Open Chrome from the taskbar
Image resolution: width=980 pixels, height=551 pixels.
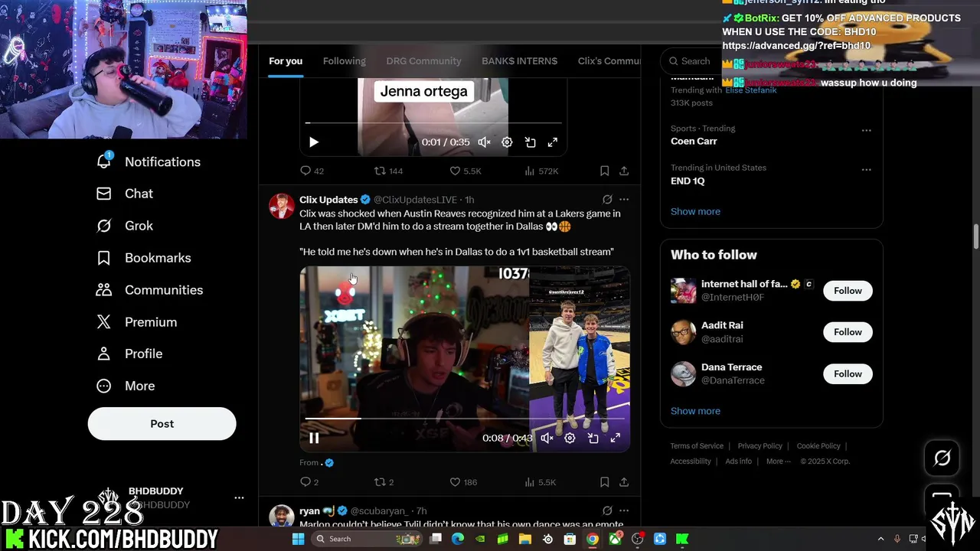point(593,539)
